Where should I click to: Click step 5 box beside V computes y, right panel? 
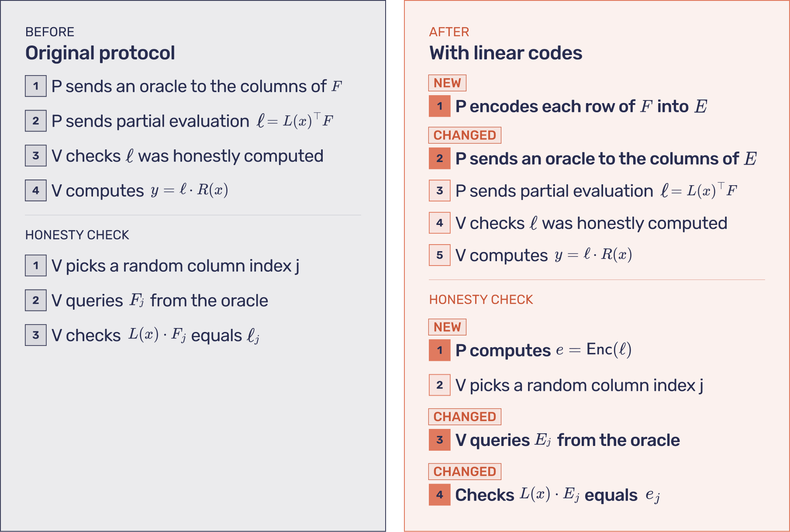tap(440, 255)
